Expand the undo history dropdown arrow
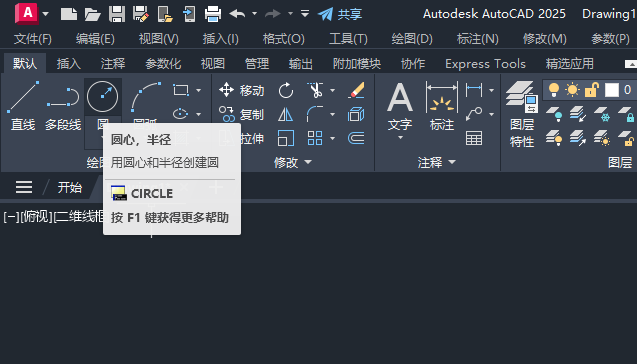The image size is (637, 364). point(254,14)
